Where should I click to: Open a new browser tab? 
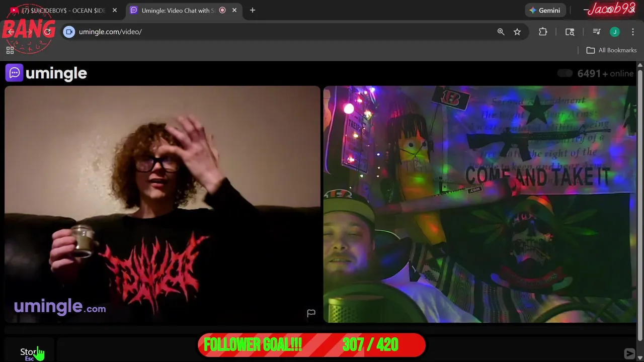[253, 10]
